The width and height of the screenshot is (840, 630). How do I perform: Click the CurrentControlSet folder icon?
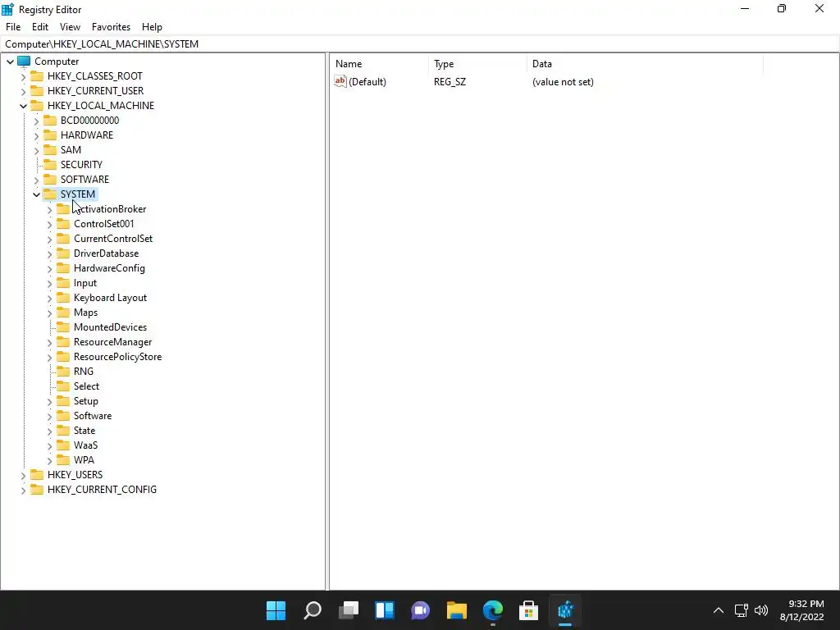pos(63,239)
